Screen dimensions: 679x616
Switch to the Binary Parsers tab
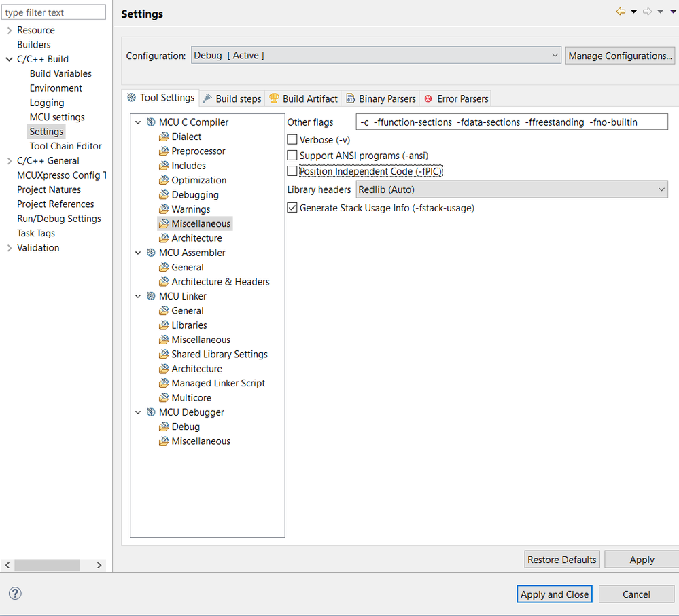[x=381, y=98]
